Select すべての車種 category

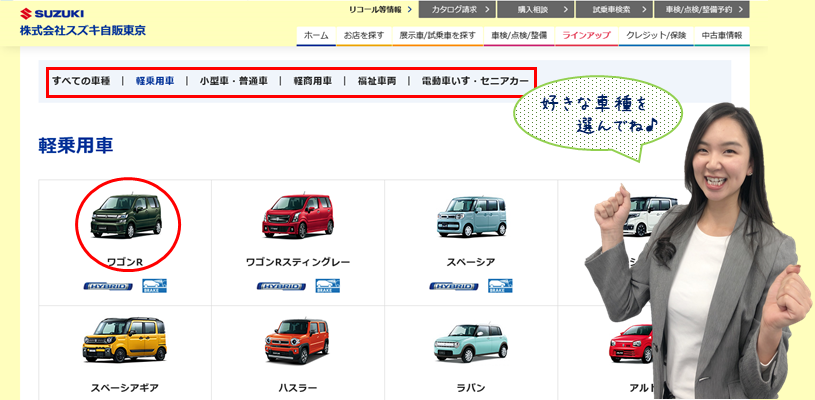tap(81, 81)
